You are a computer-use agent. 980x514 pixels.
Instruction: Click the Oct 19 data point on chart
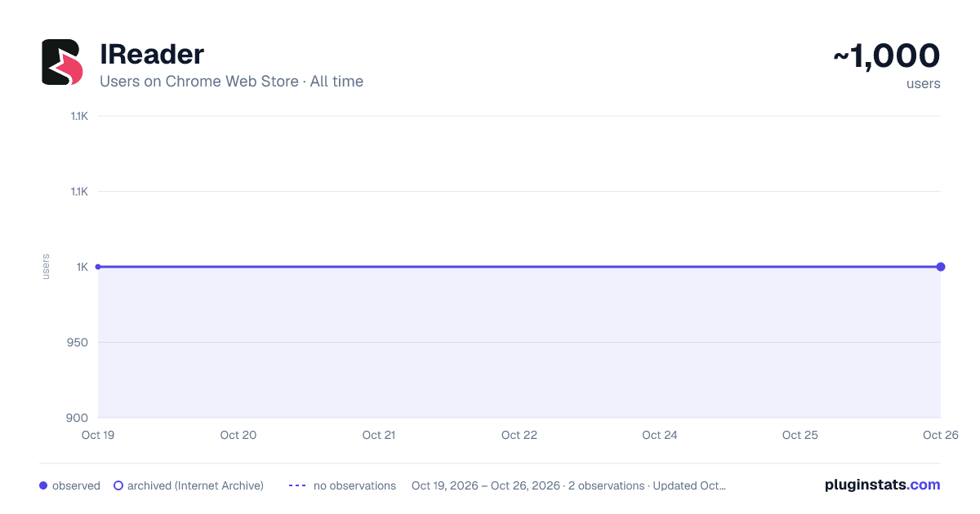click(x=98, y=267)
